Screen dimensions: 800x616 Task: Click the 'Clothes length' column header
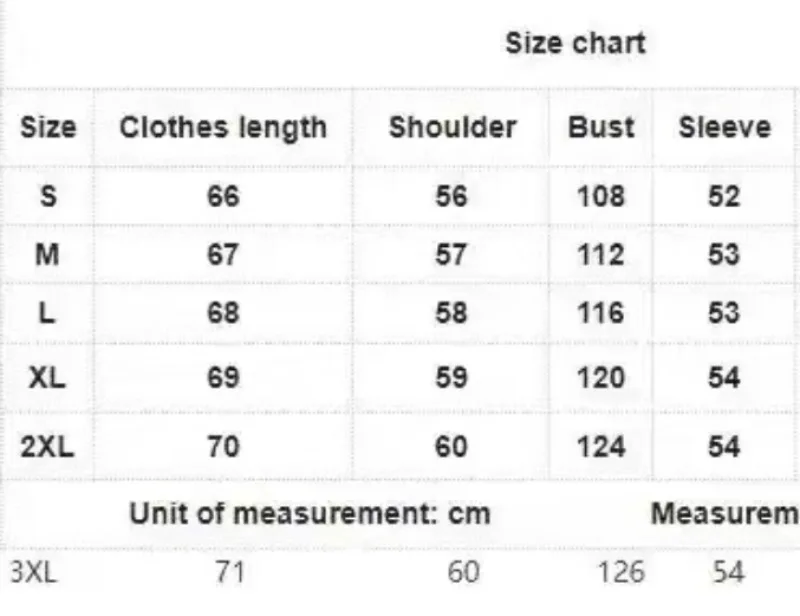point(223,128)
